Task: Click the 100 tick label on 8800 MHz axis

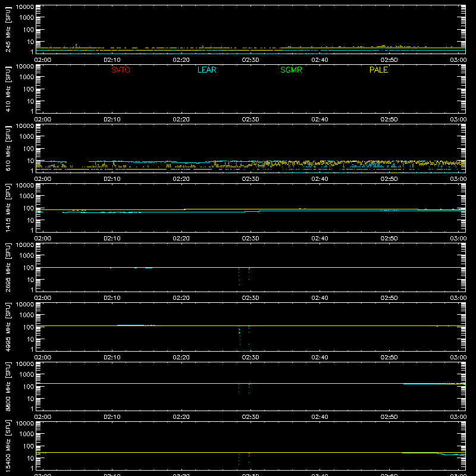Action: tap(29, 387)
